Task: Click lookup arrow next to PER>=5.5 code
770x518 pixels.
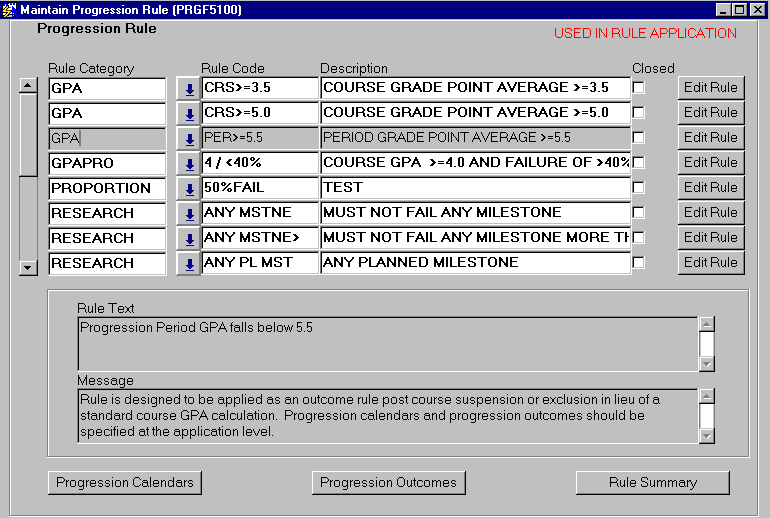Action: (188, 138)
